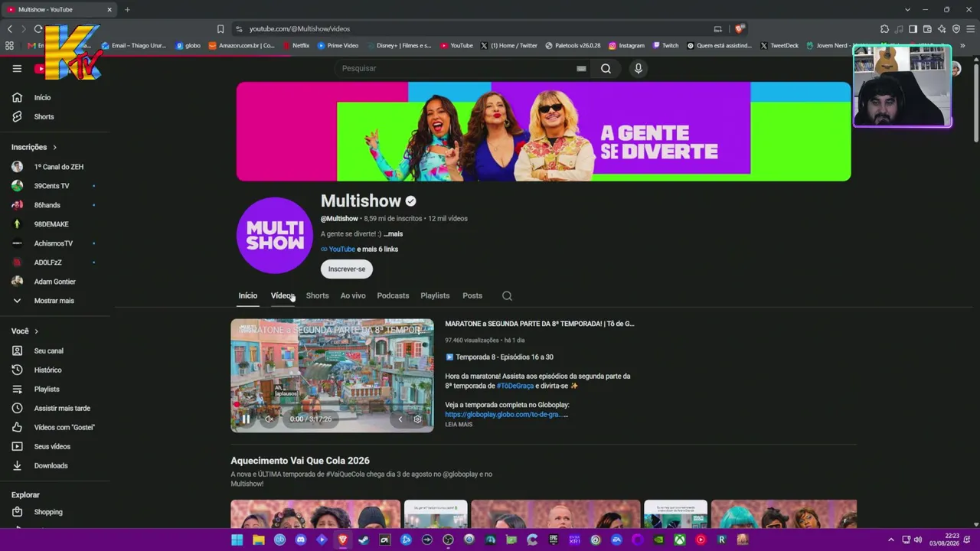
Task: Search within the Multishow channel
Action: [507, 295]
